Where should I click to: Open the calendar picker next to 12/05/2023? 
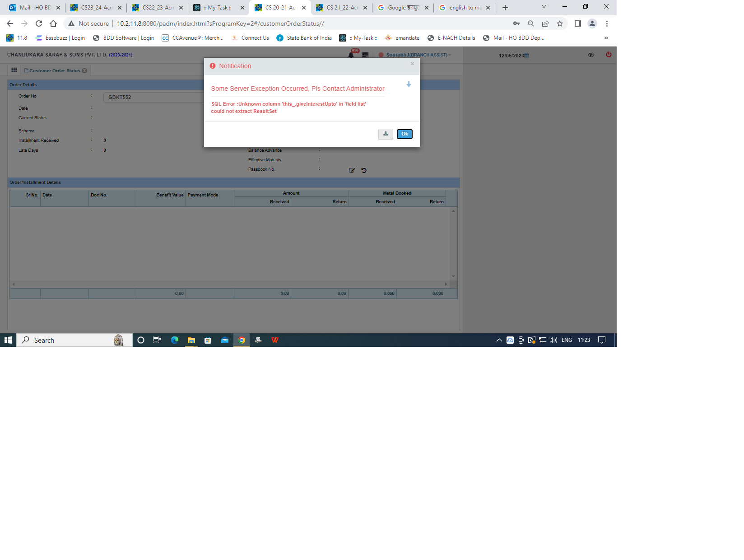click(526, 56)
